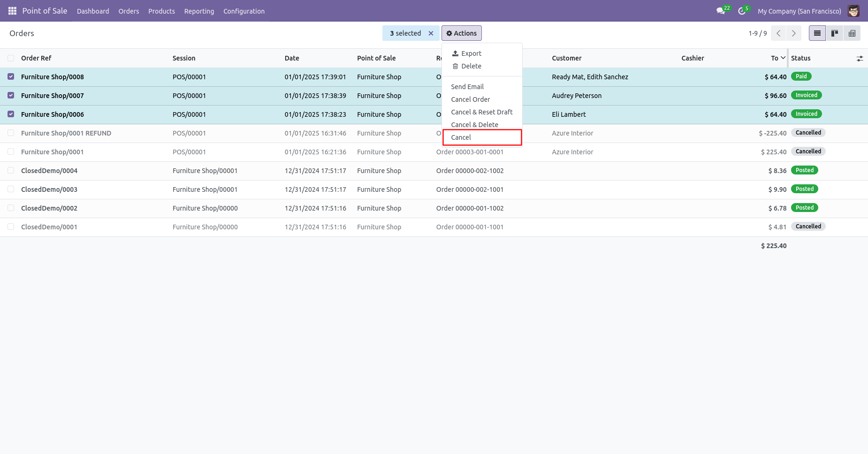Click Paid status badge on 0008

point(801,76)
